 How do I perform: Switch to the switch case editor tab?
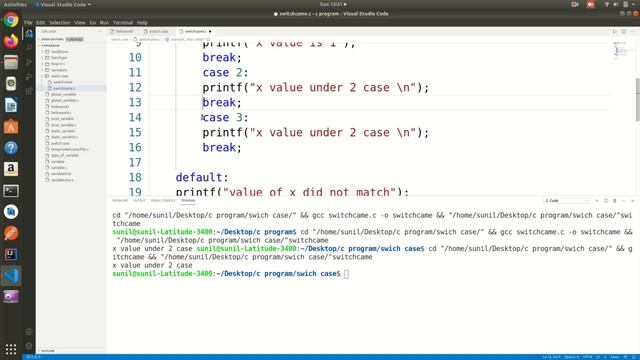[x=158, y=31]
